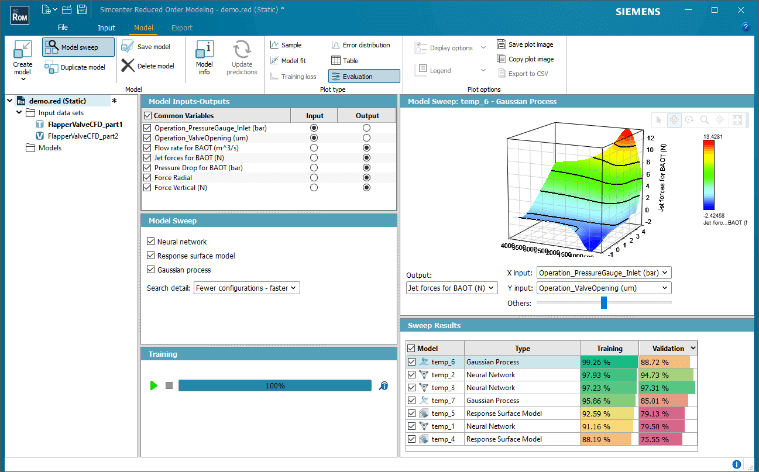759x472 pixels.
Task: Toggle the Neural network checkbox
Action: point(151,241)
